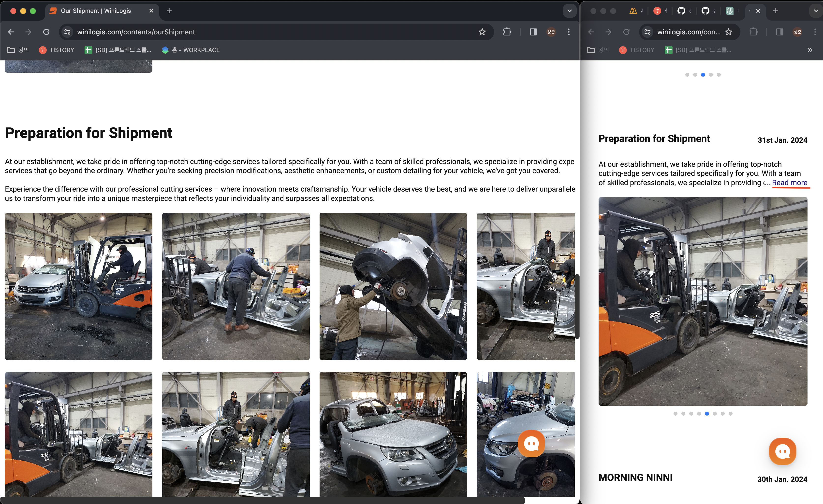Open a new tab with the plus button
The width and height of the screenshot is (823, 504).
click(x=169, y=11)
